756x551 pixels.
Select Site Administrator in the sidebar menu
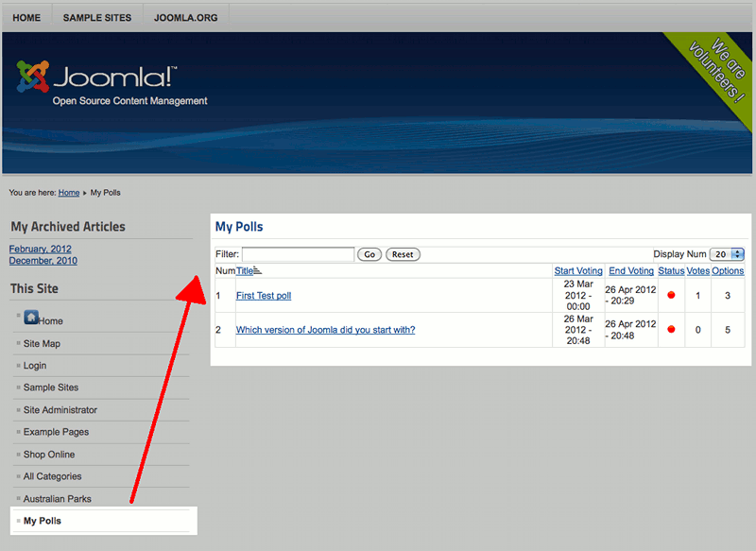pos(60,410)
